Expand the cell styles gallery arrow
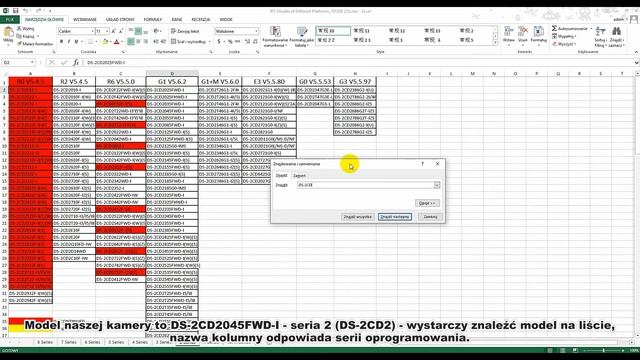Viewport: 640px width, 360px height. (x=496, y=42)
